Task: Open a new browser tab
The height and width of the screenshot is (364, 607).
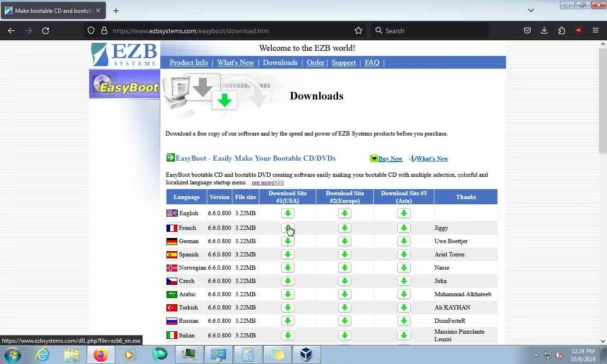Action: 116,10
